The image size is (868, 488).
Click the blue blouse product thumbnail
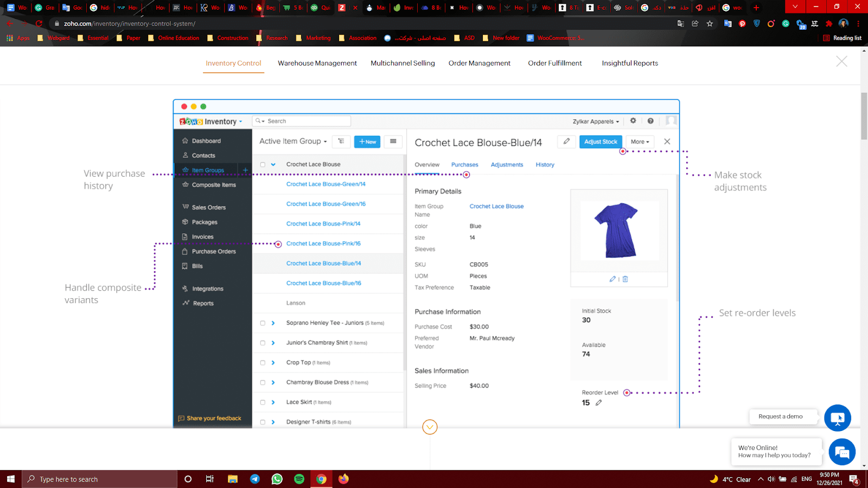click(x=618, y=230)
